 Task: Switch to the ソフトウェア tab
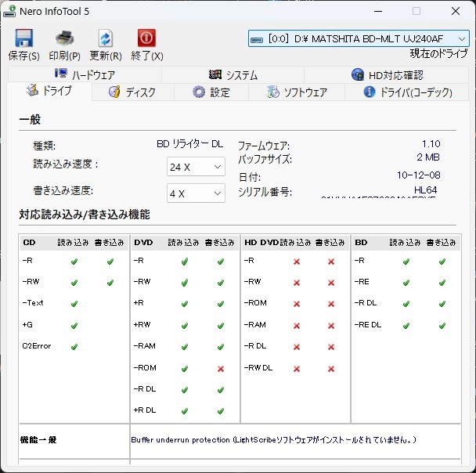[x=297, y=92]
